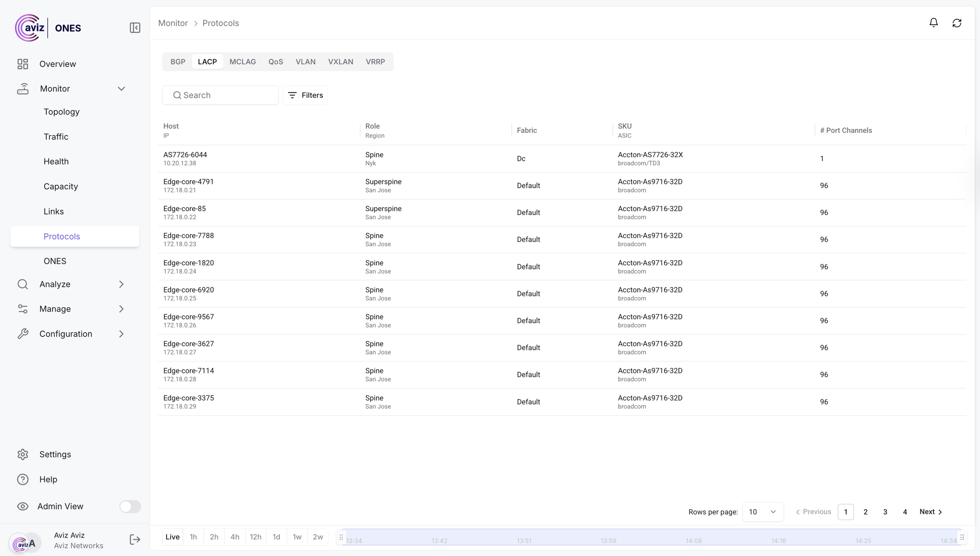Open Settings gear in sidebar

point(23,454)
